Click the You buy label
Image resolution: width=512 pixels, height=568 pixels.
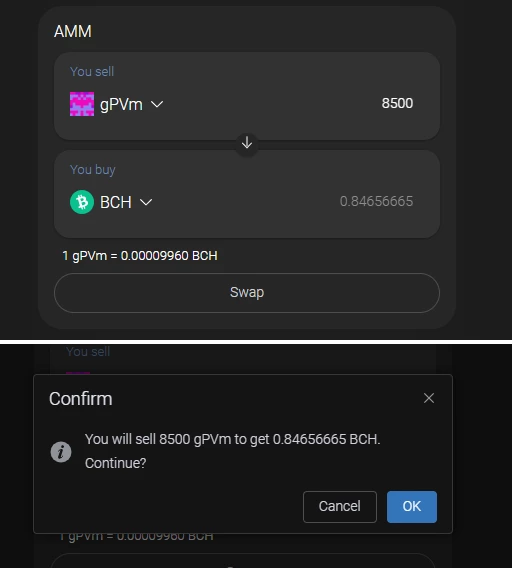click(93, 170)
